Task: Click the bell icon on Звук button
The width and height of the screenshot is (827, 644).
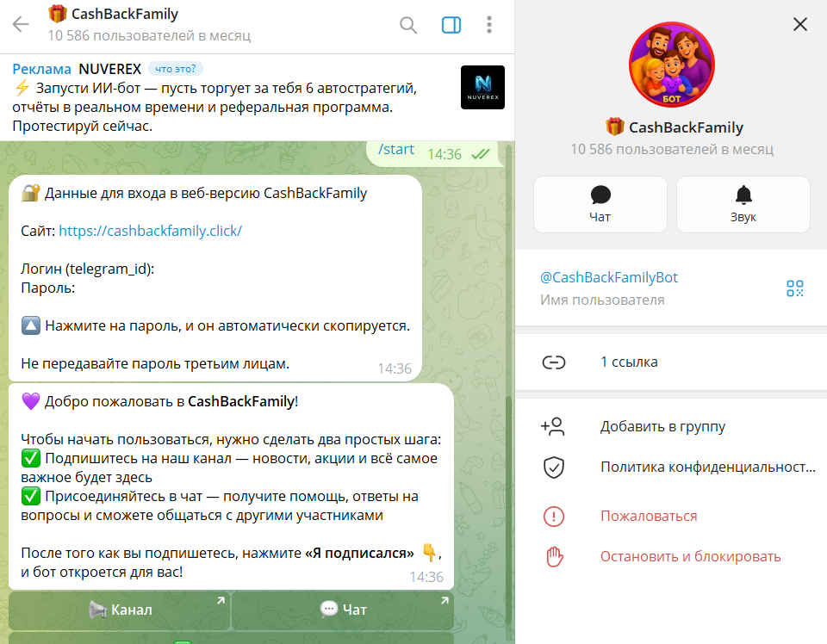Action: [x=743, y=195]
